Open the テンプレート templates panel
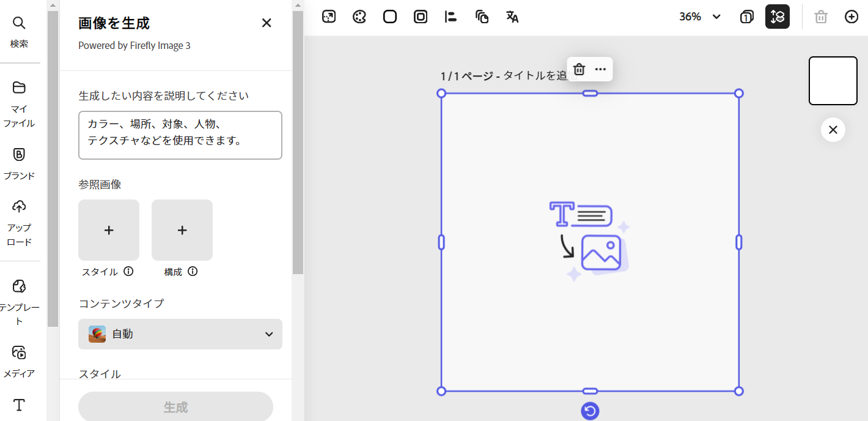The height and width of the screenshot is (421, 868). point(19,302)
